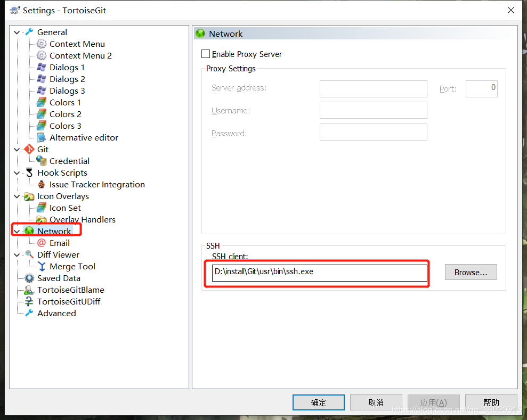Viewport: 527px width, 420px height.
Task: Click Browse to choose SSH client
Action: tap(471, 272)
